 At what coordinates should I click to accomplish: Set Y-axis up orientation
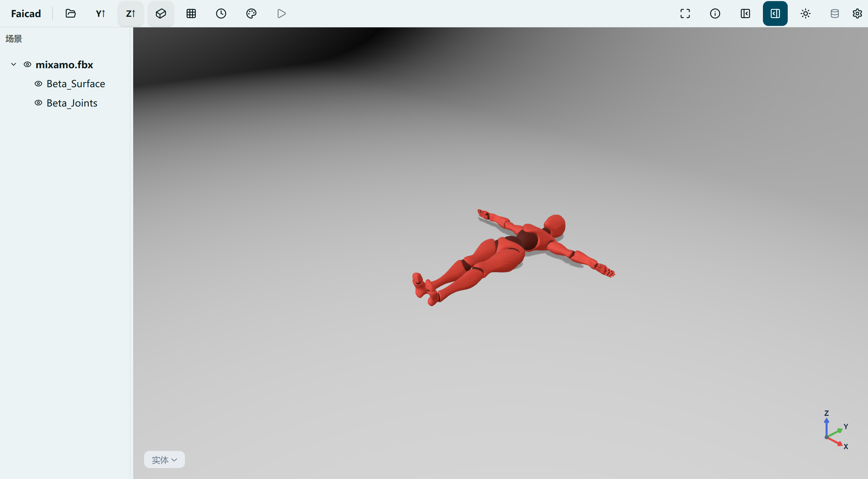[100, 13]
